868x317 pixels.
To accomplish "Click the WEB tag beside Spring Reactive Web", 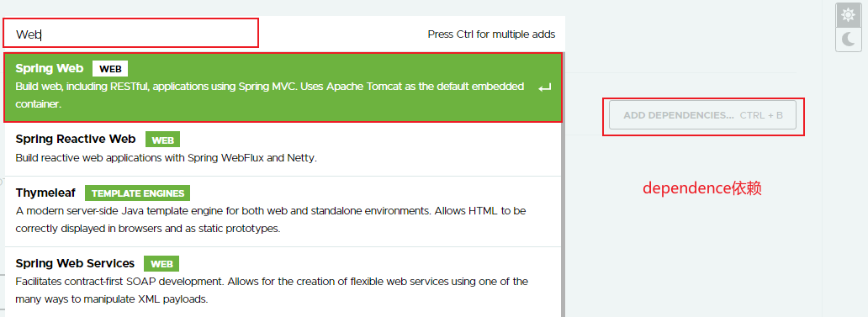I will tap(163, 140).
